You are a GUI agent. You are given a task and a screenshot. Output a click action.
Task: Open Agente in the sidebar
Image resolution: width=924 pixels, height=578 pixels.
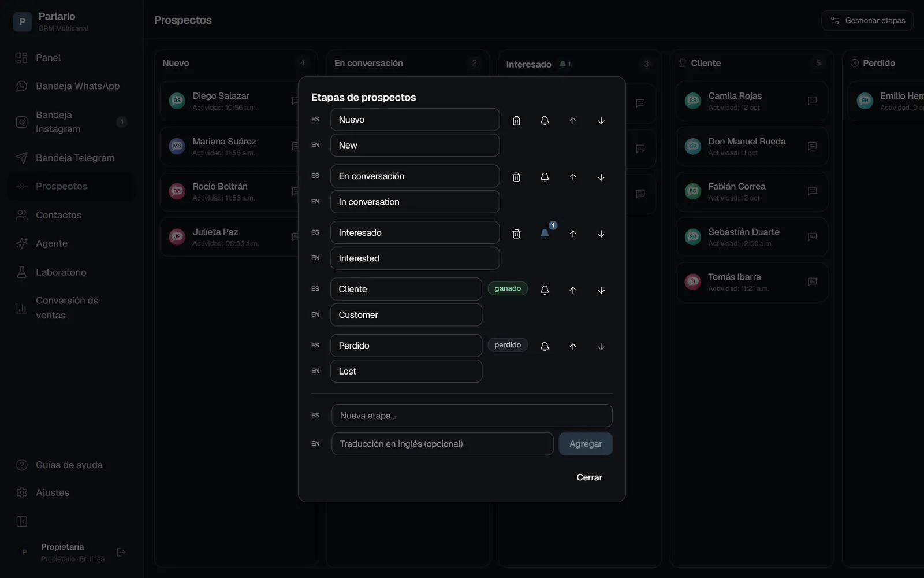click(x=70, y=243)
